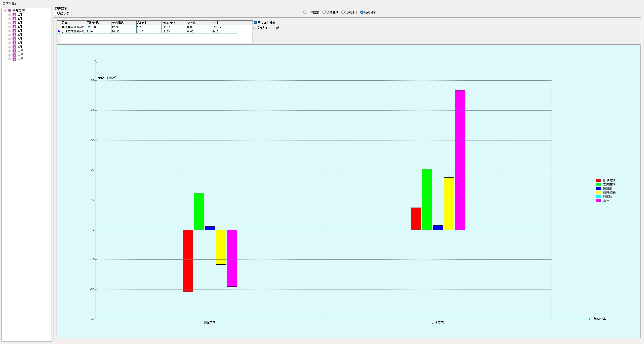Click the 7月 month icon
The height and width of the screenshot is (344, 644).
pyautogui.click(x=14, y=39)
